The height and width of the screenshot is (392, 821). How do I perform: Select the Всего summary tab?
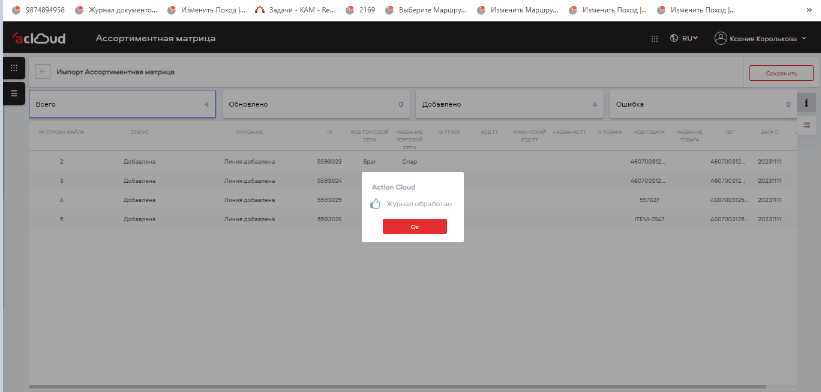point(122,104)
